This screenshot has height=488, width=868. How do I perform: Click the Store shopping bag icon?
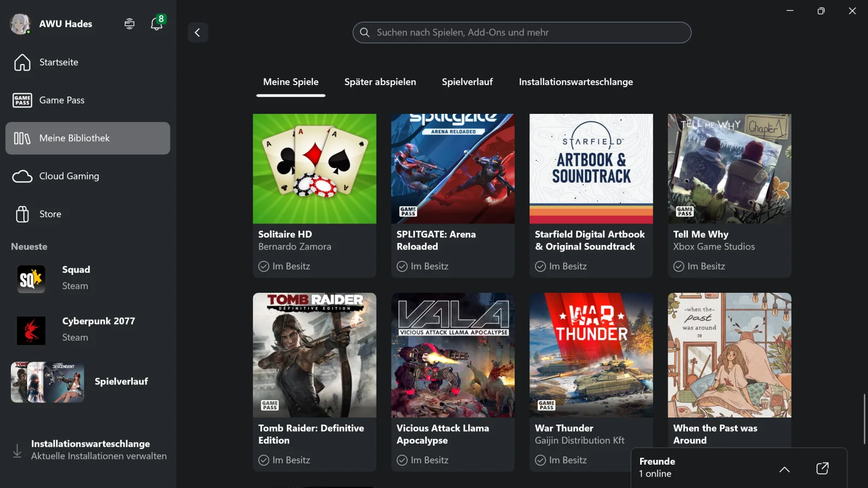point(22,214)
